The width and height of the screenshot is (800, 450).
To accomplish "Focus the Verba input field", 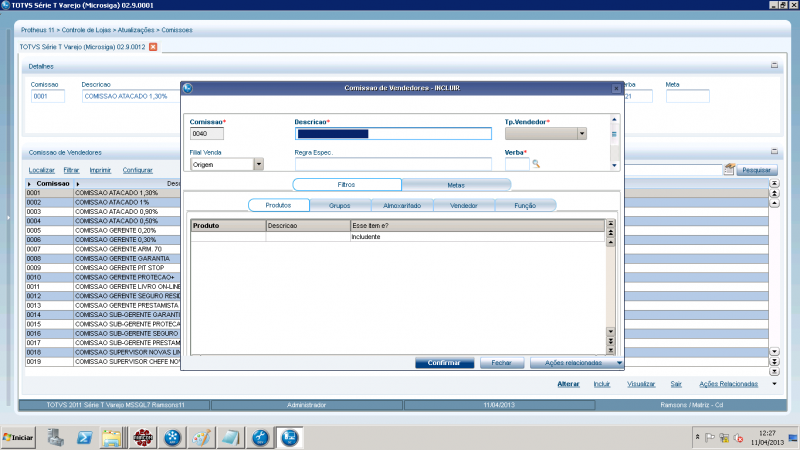I will 517,164.
